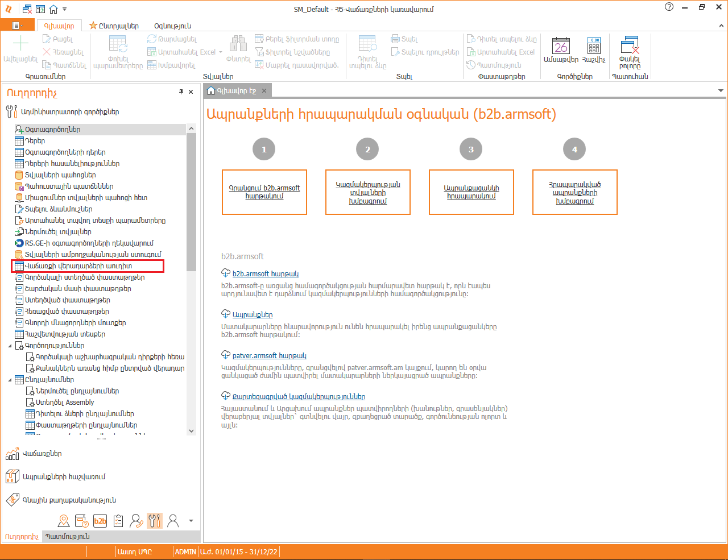This screenshot has width=728, height=560.
Task: Click the tree scrollbar down arrow
Action: pyautogui.click(x=191, y=431)
